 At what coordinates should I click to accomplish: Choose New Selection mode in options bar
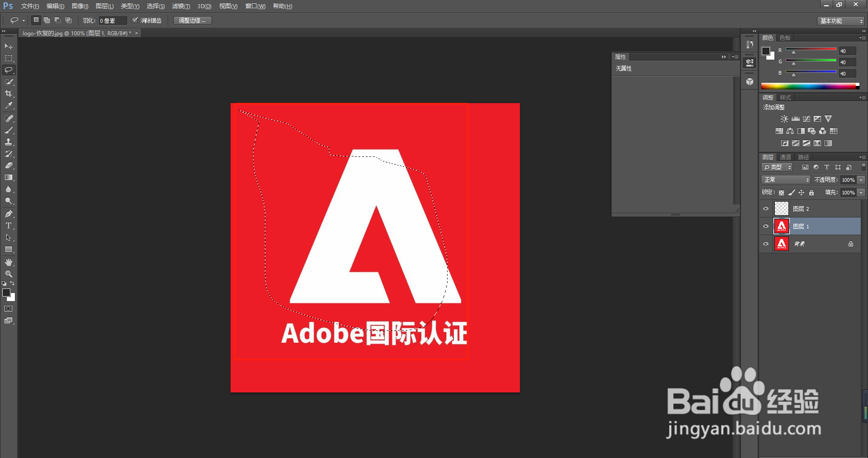[x=36, y=20]
